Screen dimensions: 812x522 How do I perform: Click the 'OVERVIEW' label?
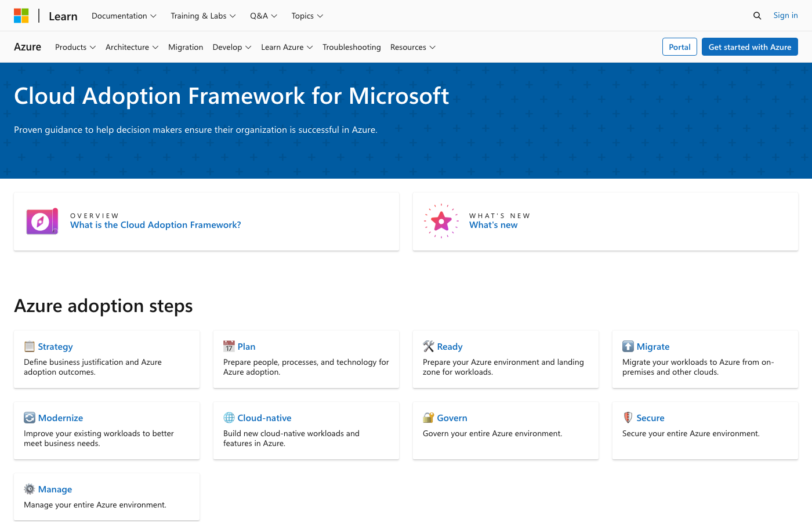pyautogui.click(x=95, y=216)
